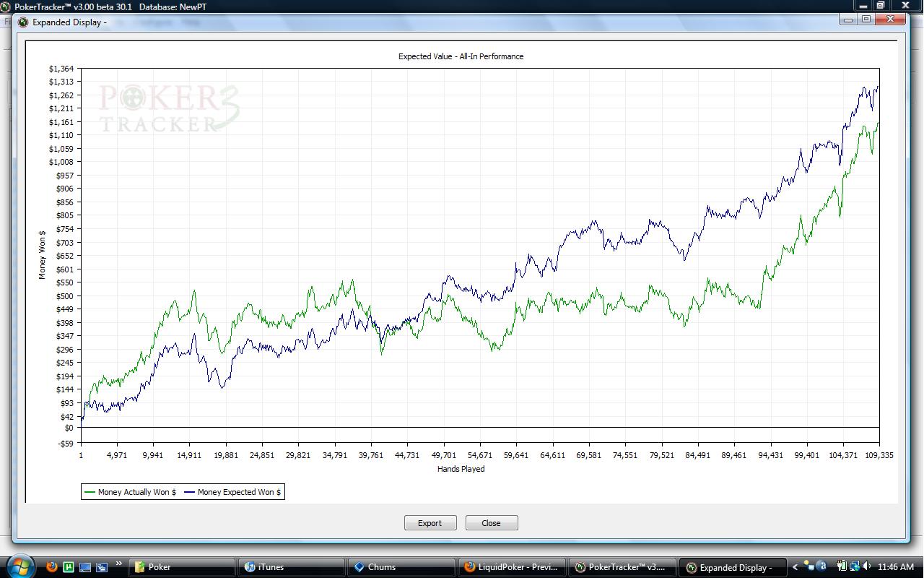The width and height of the screenshot is (924, 578).
Task: Switch to the Poker folder taskbar button
Action: point(183,567)
